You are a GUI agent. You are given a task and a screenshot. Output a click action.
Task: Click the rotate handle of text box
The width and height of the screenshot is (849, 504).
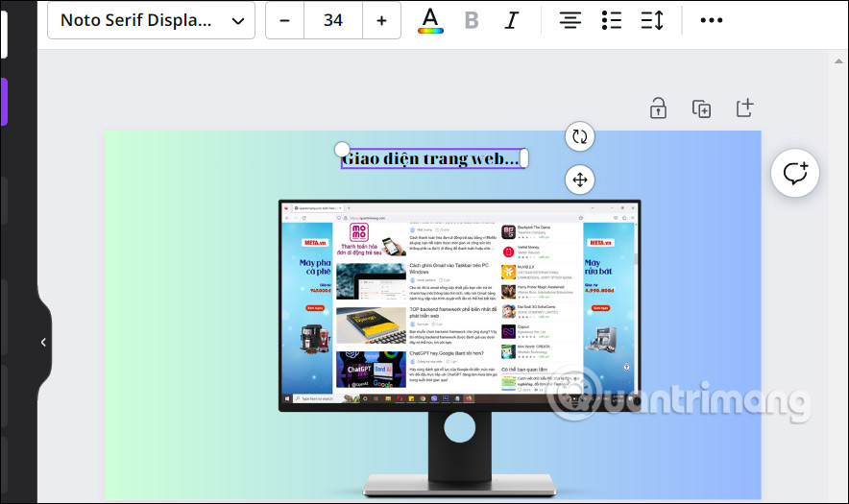pos(580,136)
